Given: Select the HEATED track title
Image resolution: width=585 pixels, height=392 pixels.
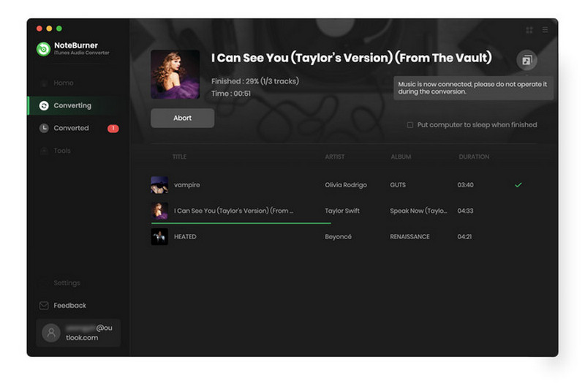Looking at the screenshot, I should coord(185,236).
